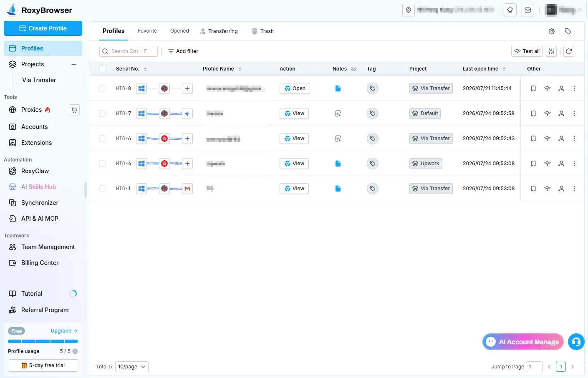Open the 10/page size dropdown
Image resolution: width=588 pixels, height=378 pixels.
pyautogui.click(x=132, y=367)
